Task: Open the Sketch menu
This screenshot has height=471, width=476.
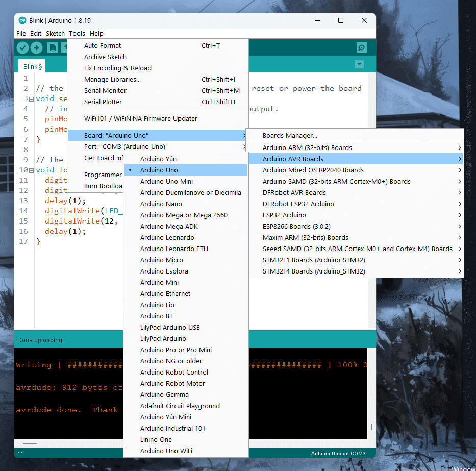Action: [55, 33]
